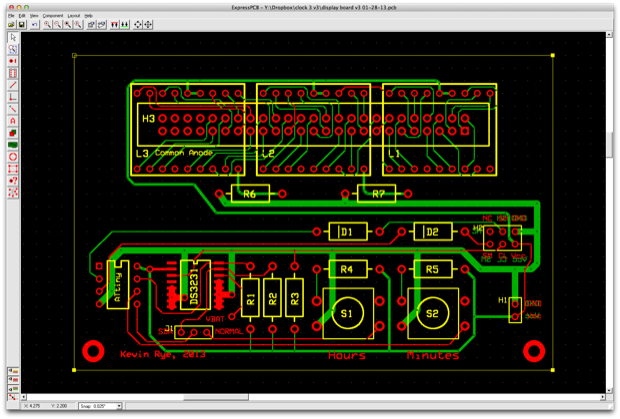Click the vertical scrollbar up arrow
The image size is (620, 419).
609,35
